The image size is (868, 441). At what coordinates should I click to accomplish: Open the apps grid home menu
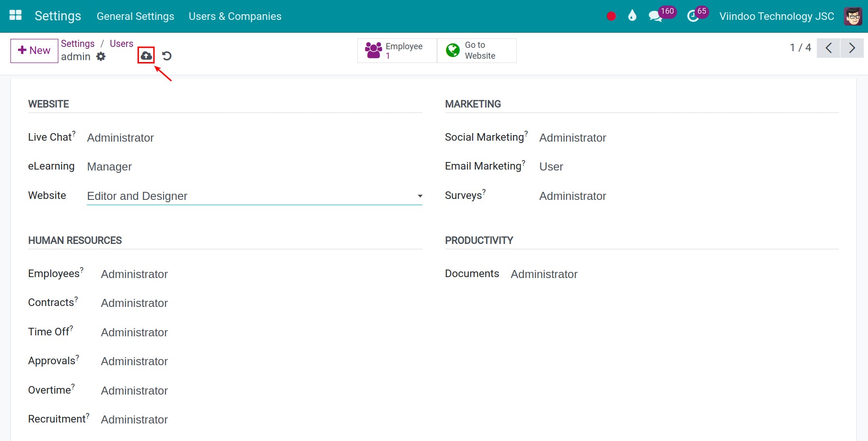click(16, 16)
